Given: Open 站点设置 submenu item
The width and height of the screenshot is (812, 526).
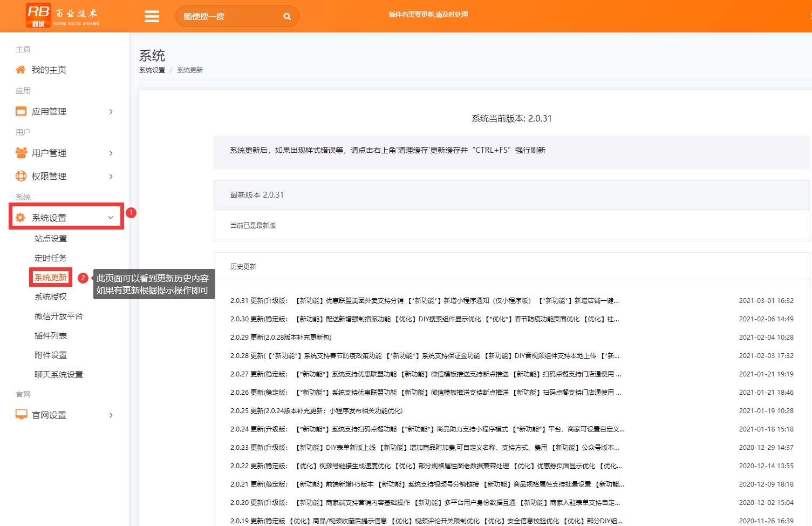Looking at the screenshot, I should click(51, 238).
